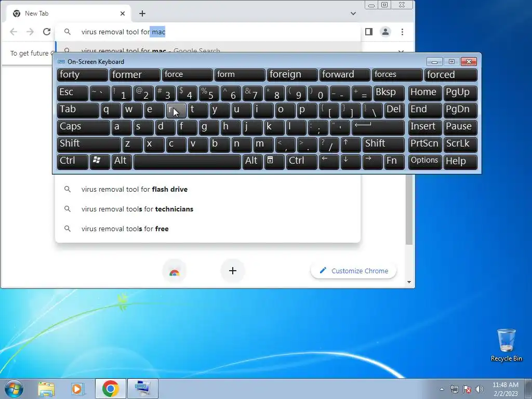Click the Chrome address bar text

pyautogui.click(x=123, y=32)
